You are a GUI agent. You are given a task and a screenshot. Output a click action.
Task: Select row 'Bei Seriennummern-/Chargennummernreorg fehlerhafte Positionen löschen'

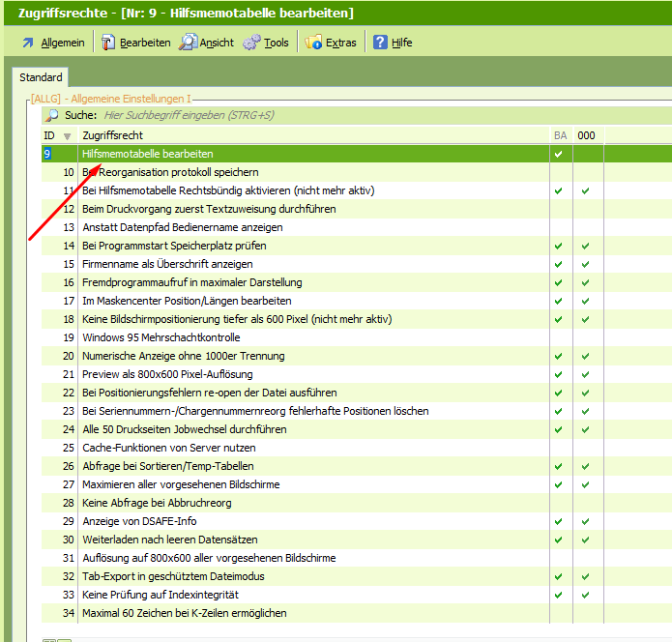pos(357,412)
